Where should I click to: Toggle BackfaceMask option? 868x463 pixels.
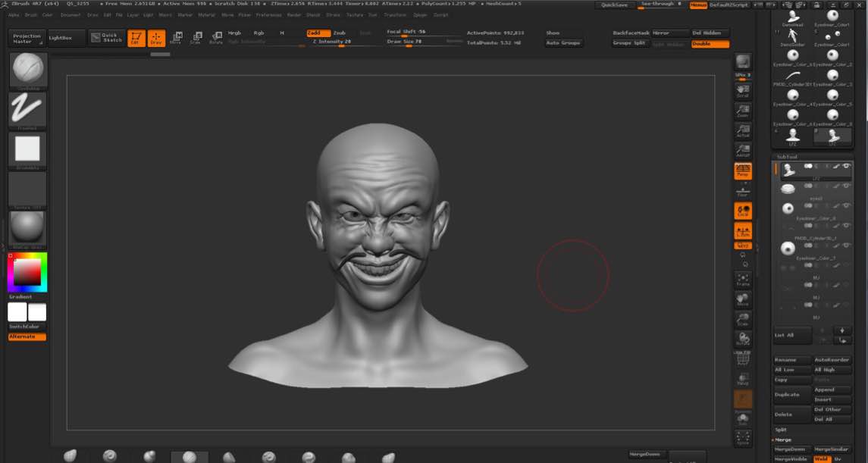point(631,33)
